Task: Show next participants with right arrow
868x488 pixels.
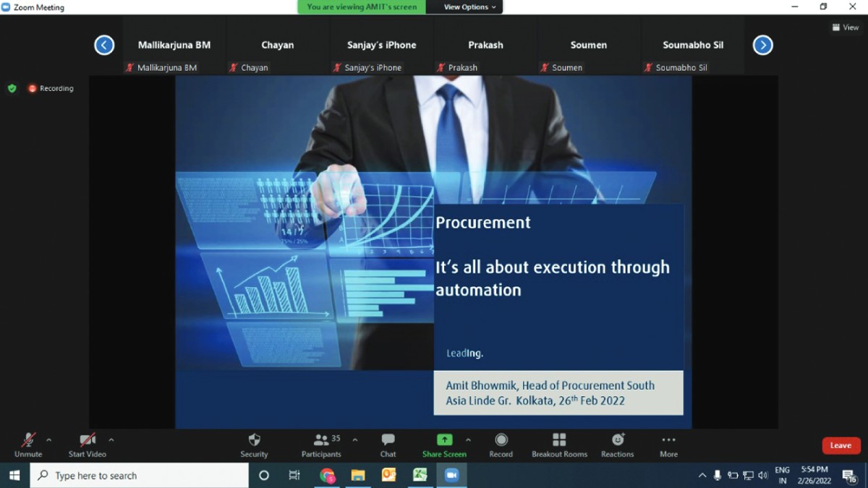Action: click(x=762, y=45)
